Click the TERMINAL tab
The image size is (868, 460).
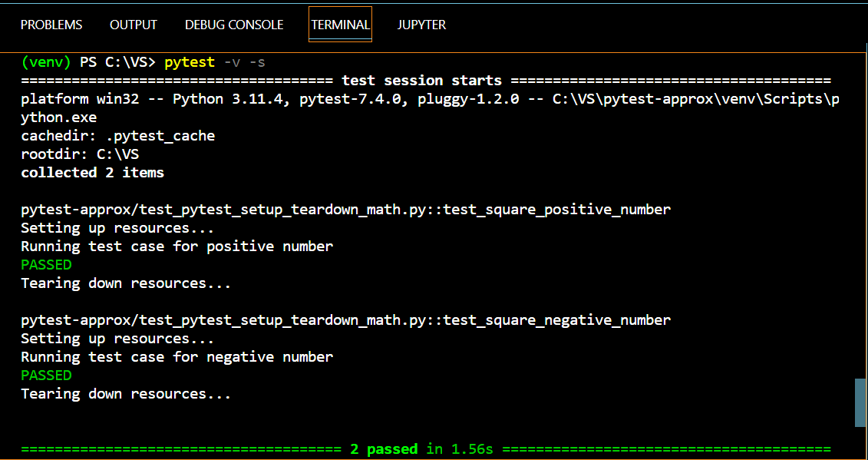(341, 25)
